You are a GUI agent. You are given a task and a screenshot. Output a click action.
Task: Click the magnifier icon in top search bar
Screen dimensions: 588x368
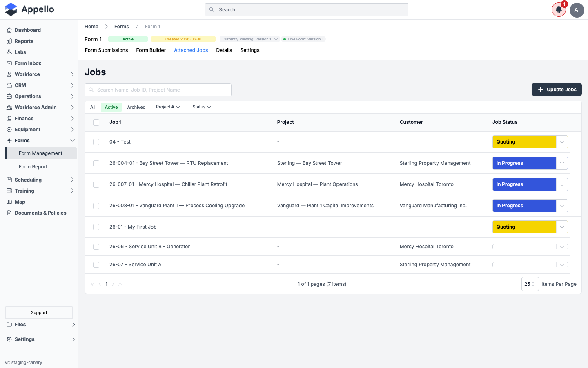pyautogui.click(x=212, y=10)
